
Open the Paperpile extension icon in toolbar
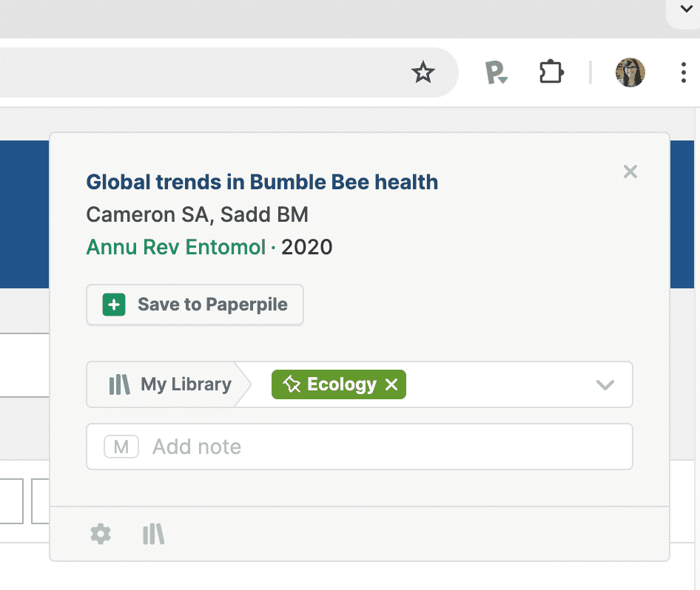(x=496, y=72)
